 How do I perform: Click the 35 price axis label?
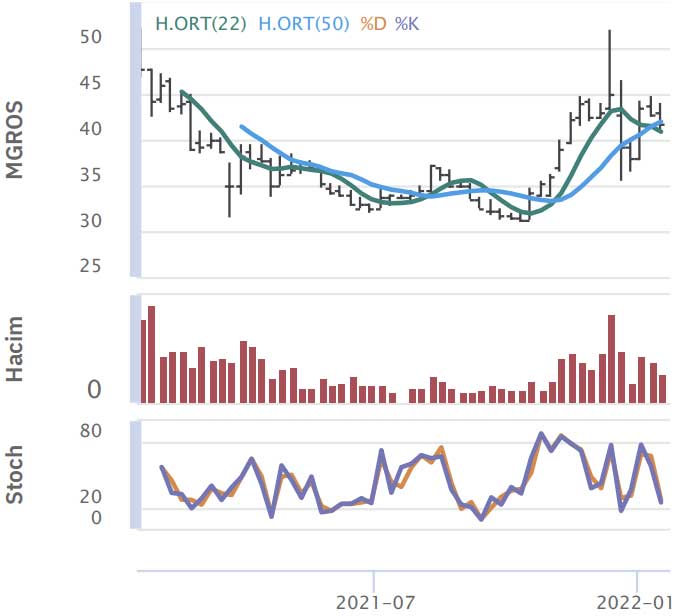91,175
